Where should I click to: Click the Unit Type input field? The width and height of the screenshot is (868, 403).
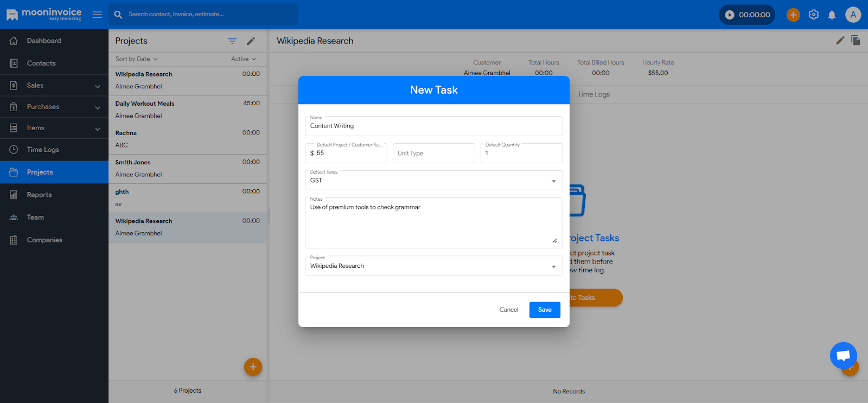pyautogui.click(x=433, y=153)
